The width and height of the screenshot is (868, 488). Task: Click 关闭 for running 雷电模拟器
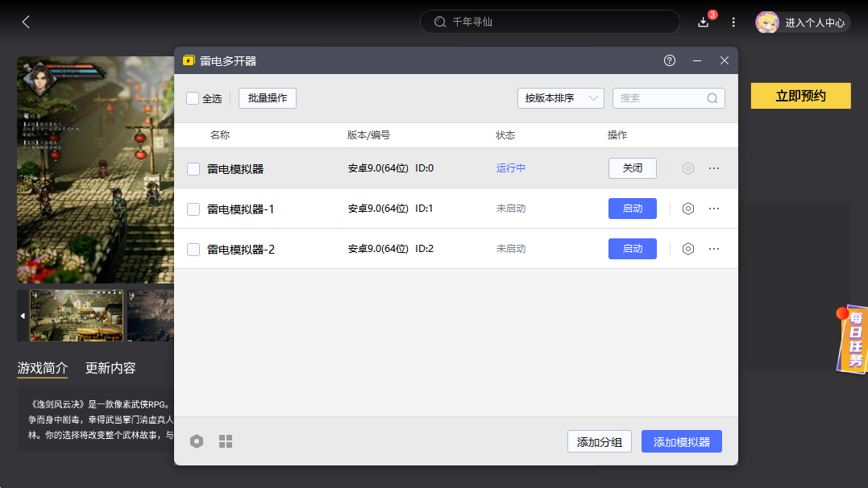(x=632, y=168)
